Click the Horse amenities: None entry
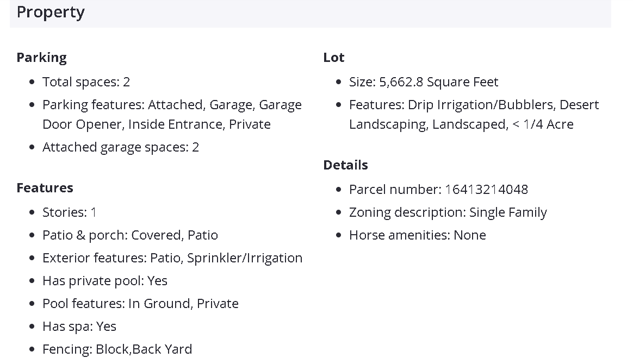The width and height of the screenshot is (633, 364). (x=417, y=235)
